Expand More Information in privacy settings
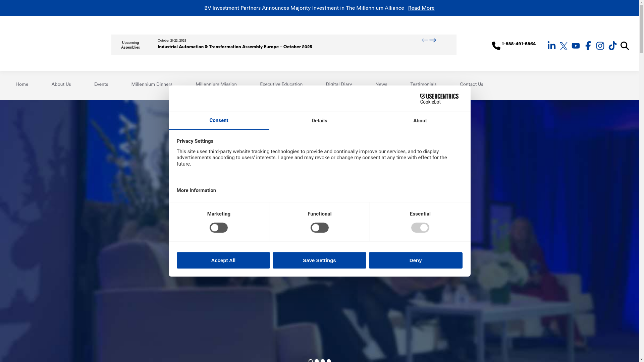 (196, 190)
